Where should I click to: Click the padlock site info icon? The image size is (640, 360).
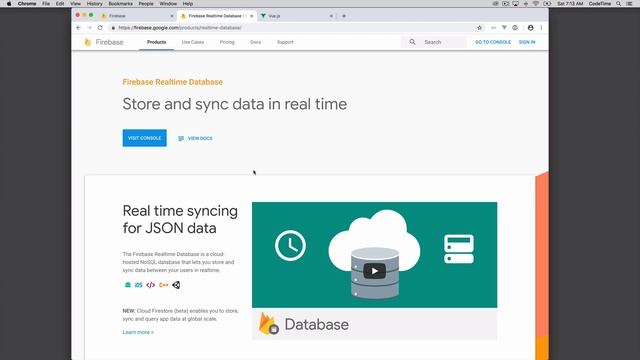pyautogui.click(x=113, y=28)
